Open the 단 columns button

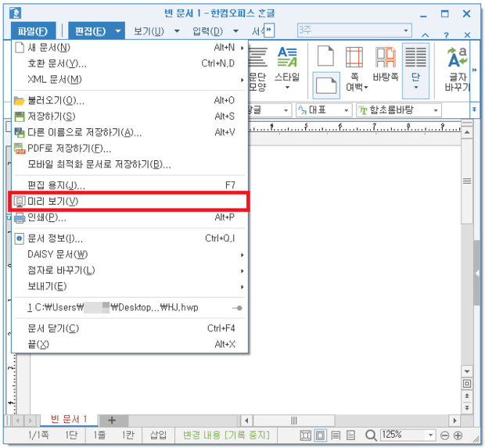point(415,70)
